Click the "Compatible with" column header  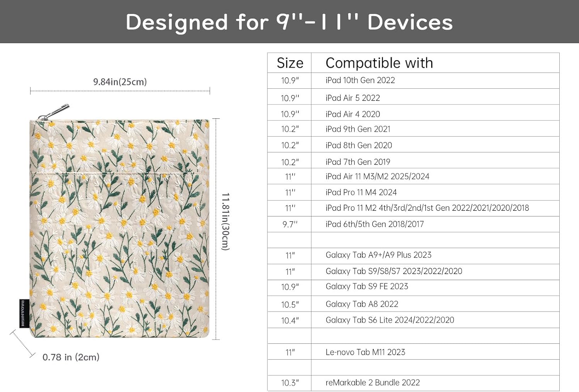click(379, 63)
